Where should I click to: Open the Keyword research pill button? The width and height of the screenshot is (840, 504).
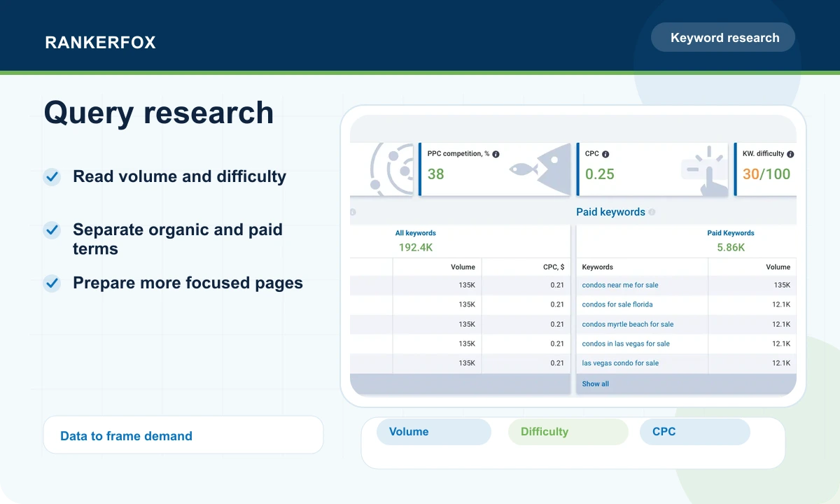tap(723, 38)
